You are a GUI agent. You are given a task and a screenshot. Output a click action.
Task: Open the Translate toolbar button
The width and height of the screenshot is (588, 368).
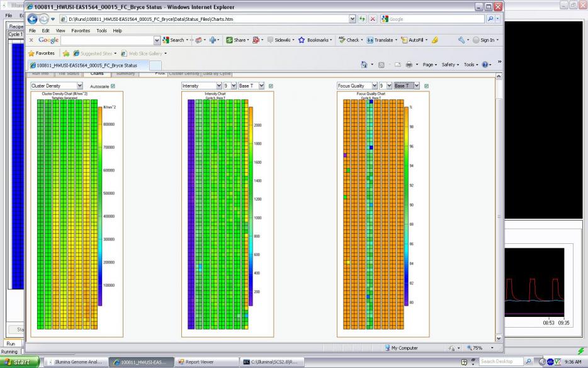point(380,40)
